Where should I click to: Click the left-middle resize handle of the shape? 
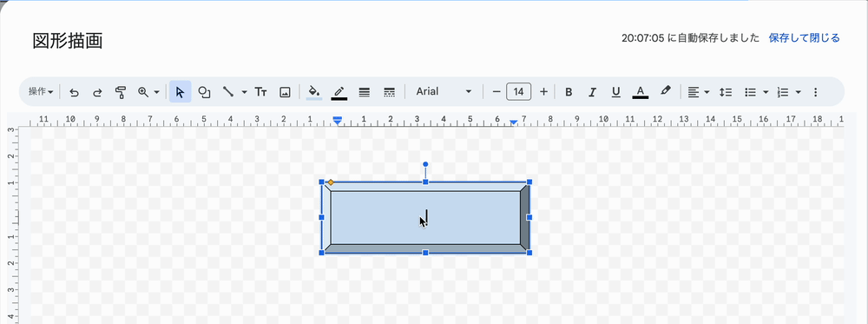322,217
